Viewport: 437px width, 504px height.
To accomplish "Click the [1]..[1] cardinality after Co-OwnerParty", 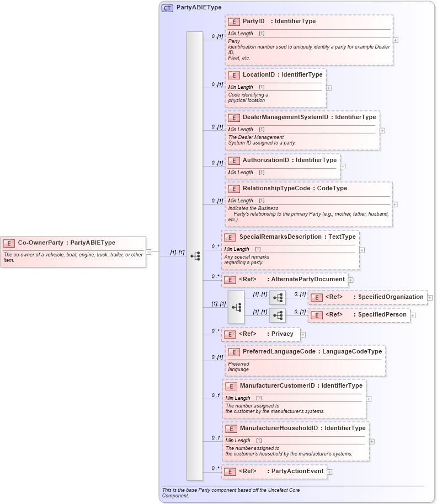I will (x=177, y=253).
